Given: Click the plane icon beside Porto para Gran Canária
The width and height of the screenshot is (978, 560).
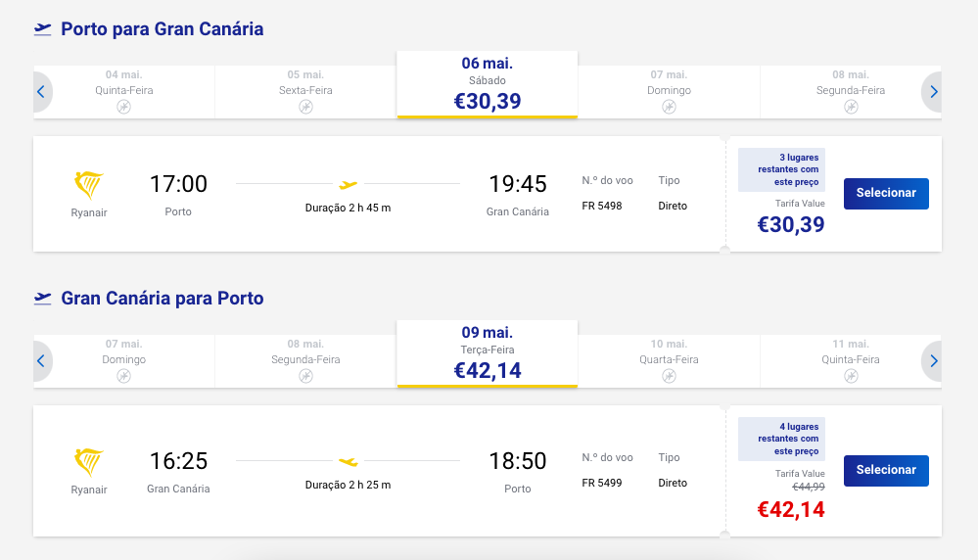Looking at the screenshot, I should (42, 29).
